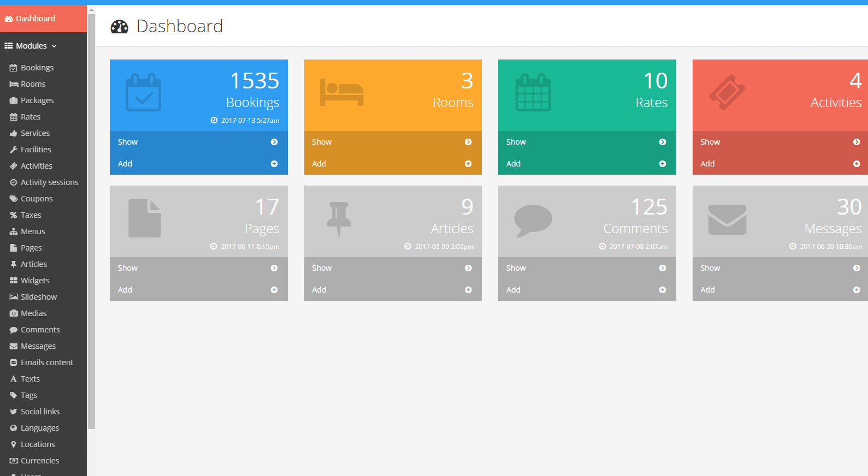This screenshot has height=476, width=868.
Task: Click the Pages timestamp 2017-06-11 8:15pm
Action: (250, 247)
